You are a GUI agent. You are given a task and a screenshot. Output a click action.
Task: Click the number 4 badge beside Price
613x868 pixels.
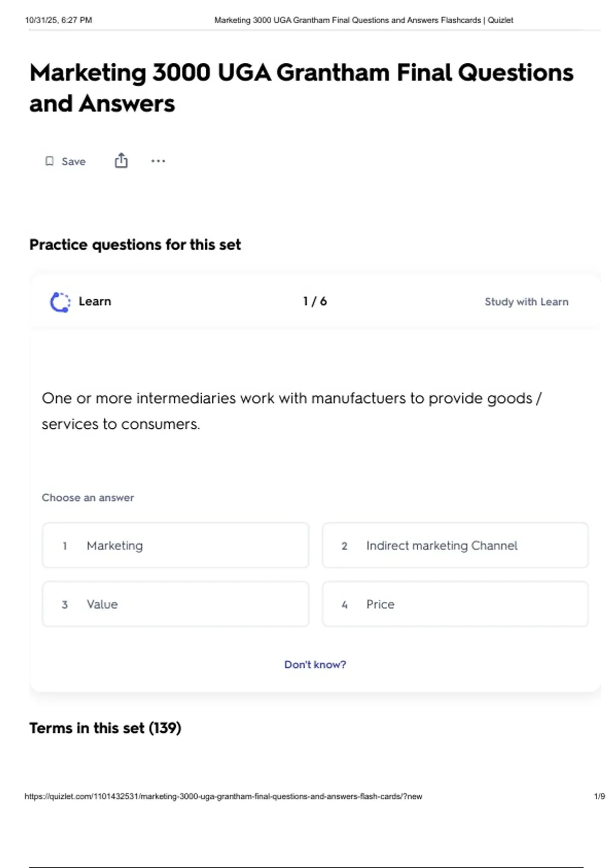[x=344, y=605]
